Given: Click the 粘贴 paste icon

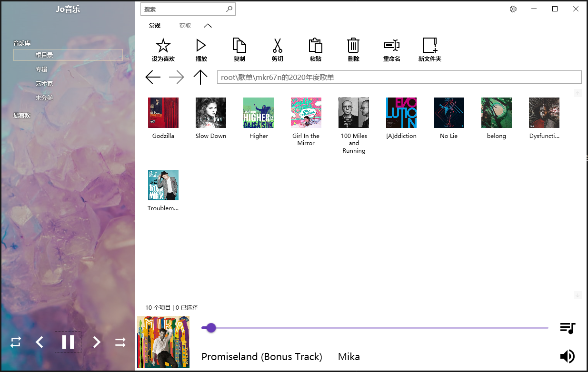Looking at the screenshot, I should [x=315, y=46].
